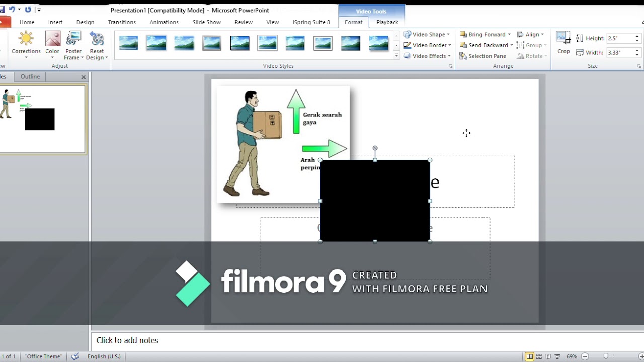Start Slide Show from status bar
Viewport: 644px width, 362px height.
[557, 356]
